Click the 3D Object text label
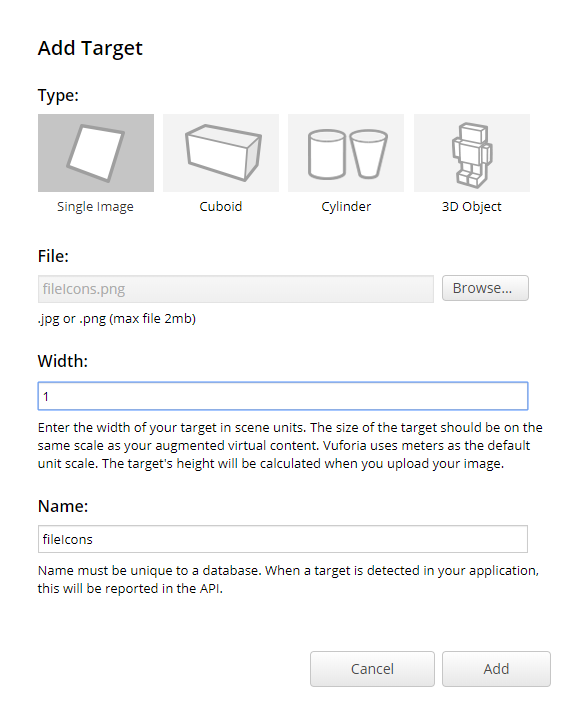This screenshot has width=570, height=720. tap(471, 207)
